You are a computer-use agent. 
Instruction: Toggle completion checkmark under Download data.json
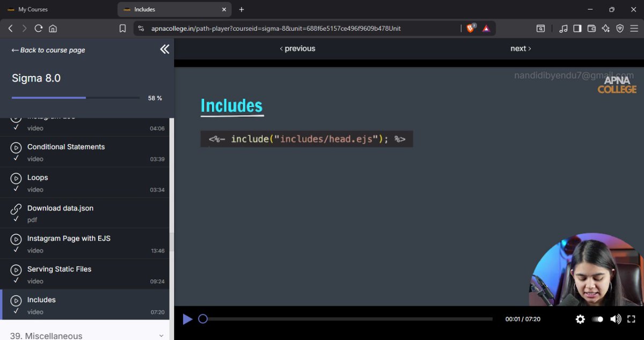tap(16, 220)
